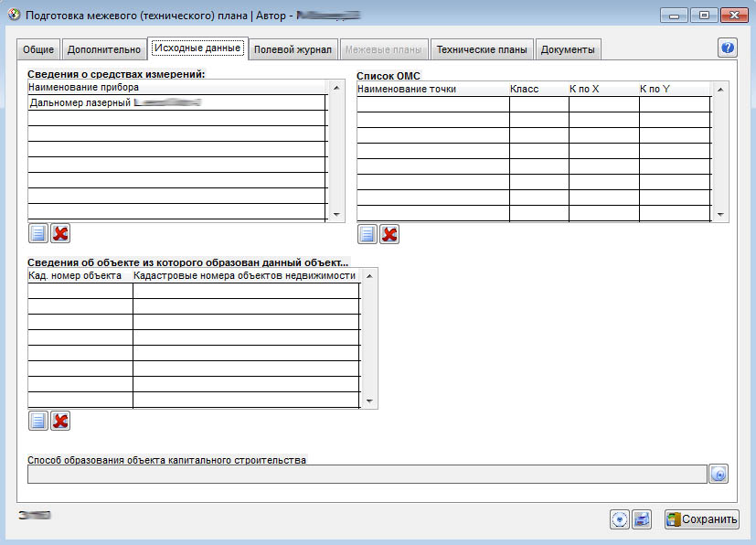The height and width of the screenshot is (545, 756).
Task: Select the Дальномер лазерный row
Action: tap(176, 103)
